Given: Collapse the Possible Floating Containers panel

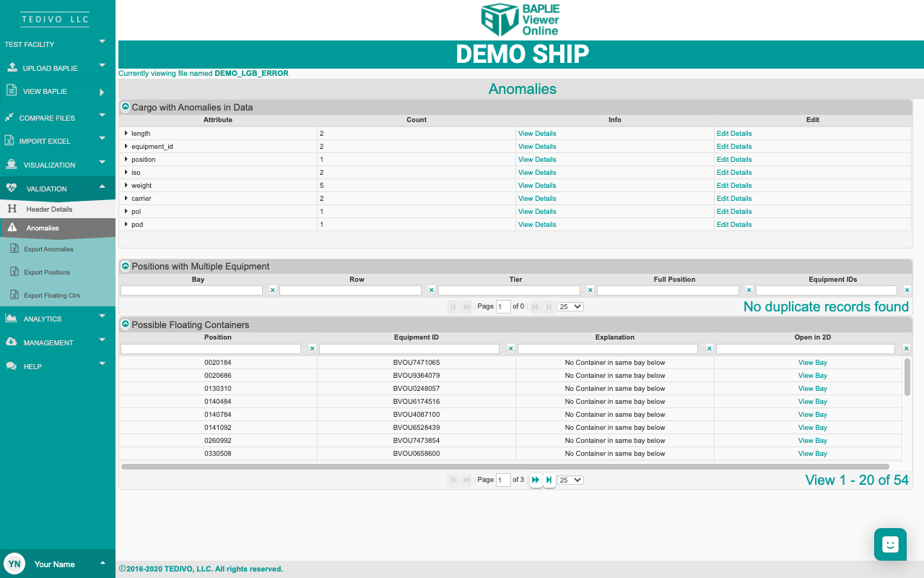Looking at the screenshot, I should tap(125, 324).
